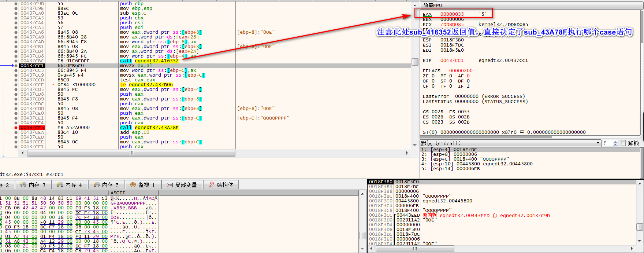Toggle breakpoint dot at address 00437CCF
Viewport: 644px width, 253px height.
(16, 85)
